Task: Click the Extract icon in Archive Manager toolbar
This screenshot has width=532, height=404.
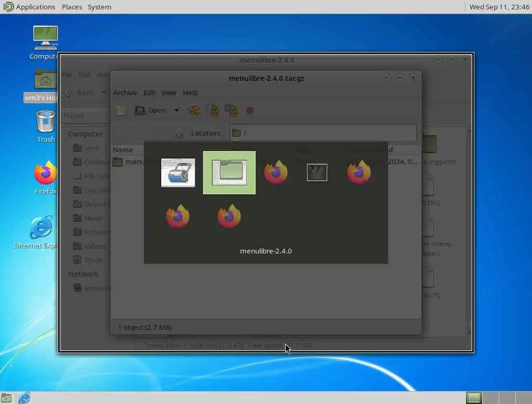Action: [194, 110]
